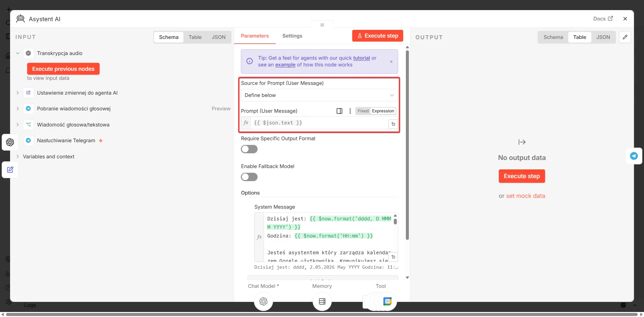Image resolution: width=644 pixels, height=317 pixels.
Task: Click the switch icon of Wiadomość głosowa/tekstowa
Action: tap(29, 125)
